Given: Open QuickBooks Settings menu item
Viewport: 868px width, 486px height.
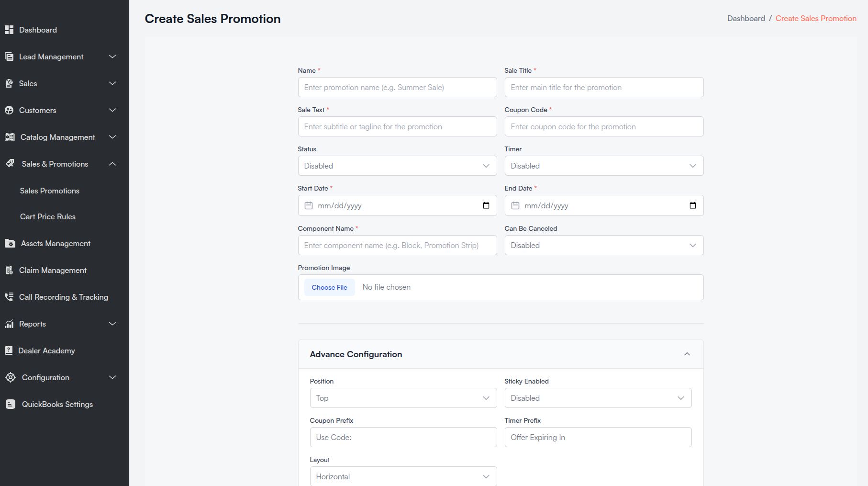Looking at the screenshot, I should coord(57,404).
